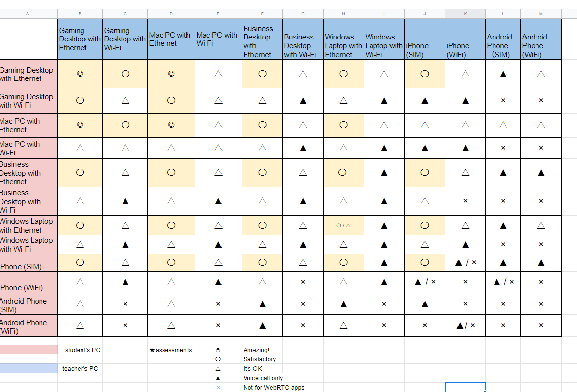Image resolution: width=577 pixels, height=392 pixels.
Task: Click the blue 'Android Phone (SIM)' column heading cell
Action: (x=503, y=39)
